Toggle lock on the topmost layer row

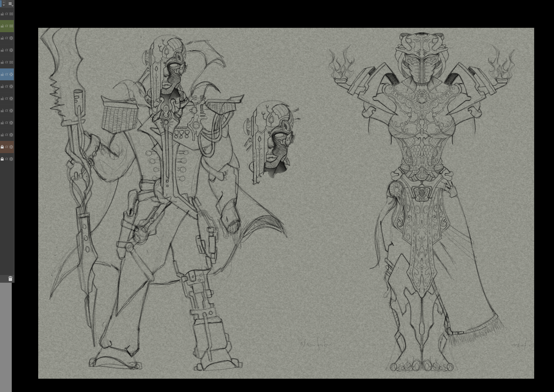2,14
